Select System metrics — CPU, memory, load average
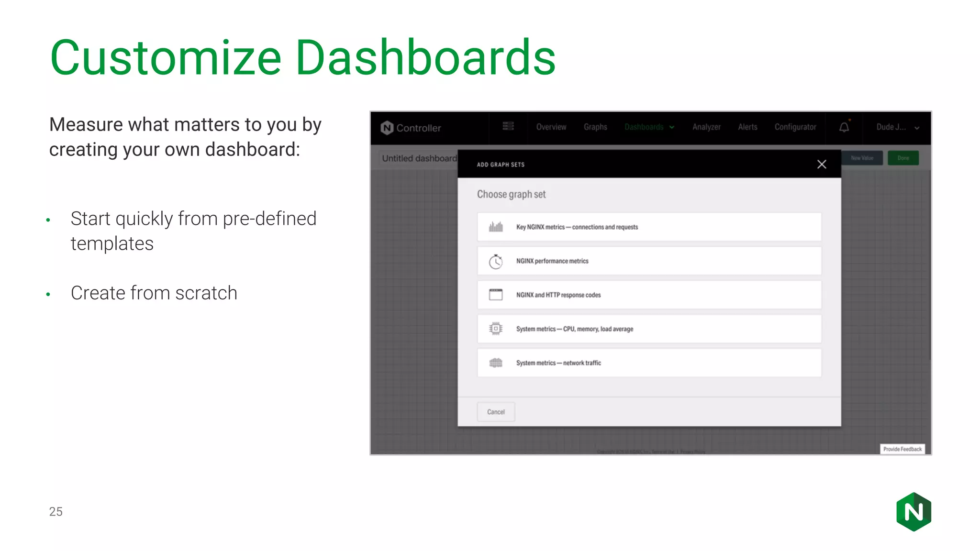Screen dimensions: 980x551 (x=649, y=329)
